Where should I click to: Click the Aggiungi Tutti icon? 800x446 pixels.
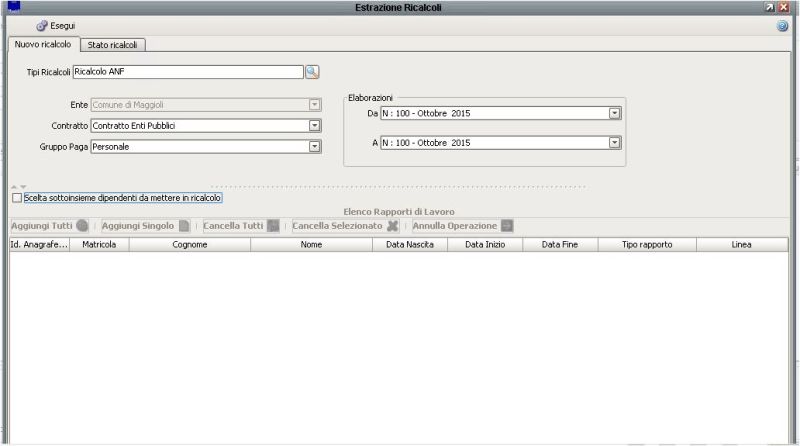[82, 226]
